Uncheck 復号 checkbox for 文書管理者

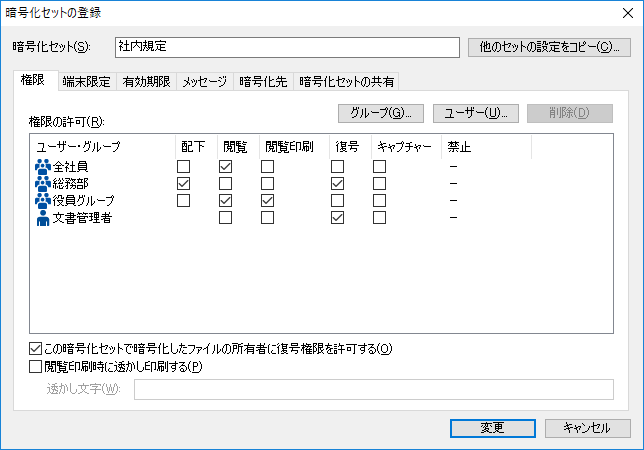point(338,218)
